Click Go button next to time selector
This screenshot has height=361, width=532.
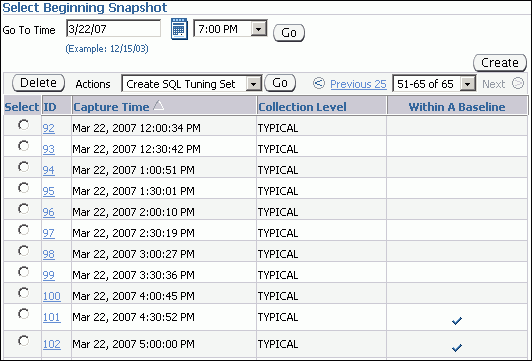[289, 33]
